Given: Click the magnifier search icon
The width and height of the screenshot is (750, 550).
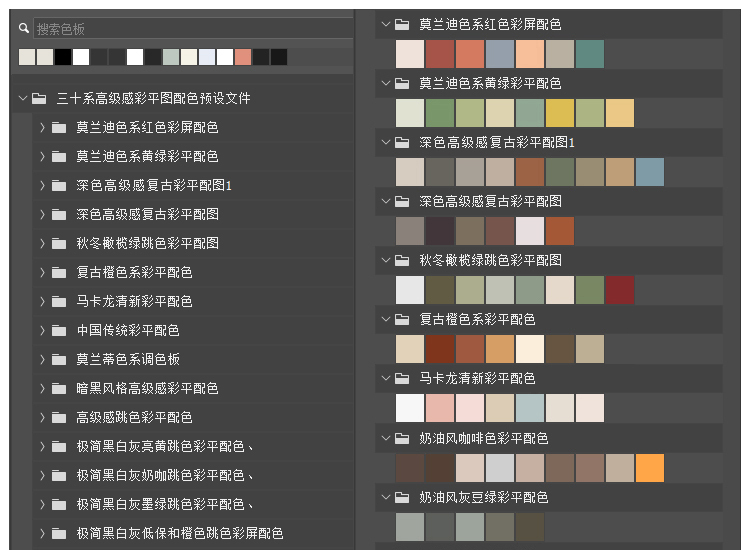Looking at the screenshot, I should [x=23, y=28].
